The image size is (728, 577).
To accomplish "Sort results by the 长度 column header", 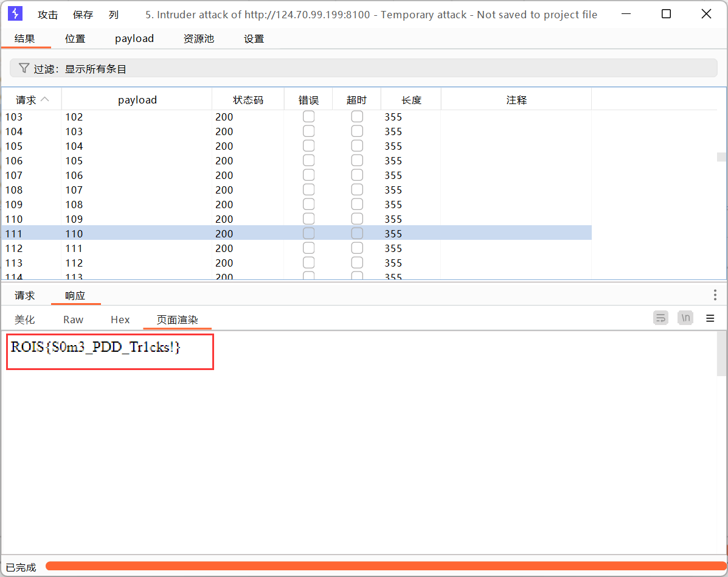I will 411,100.
